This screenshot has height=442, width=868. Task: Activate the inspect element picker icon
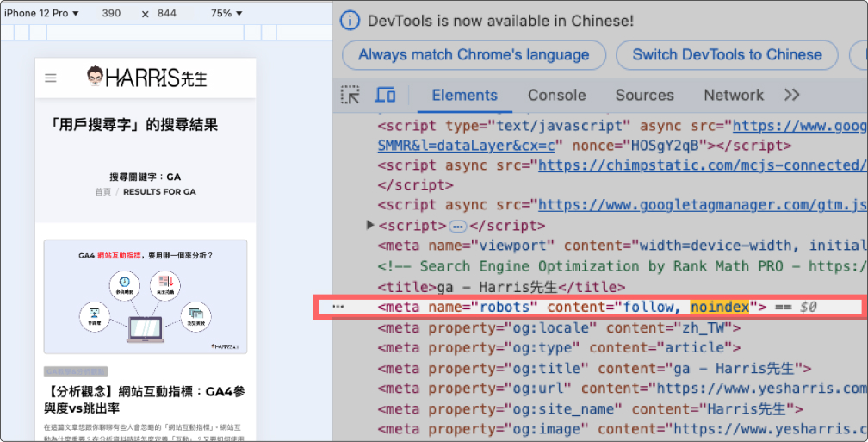[350, 96]
